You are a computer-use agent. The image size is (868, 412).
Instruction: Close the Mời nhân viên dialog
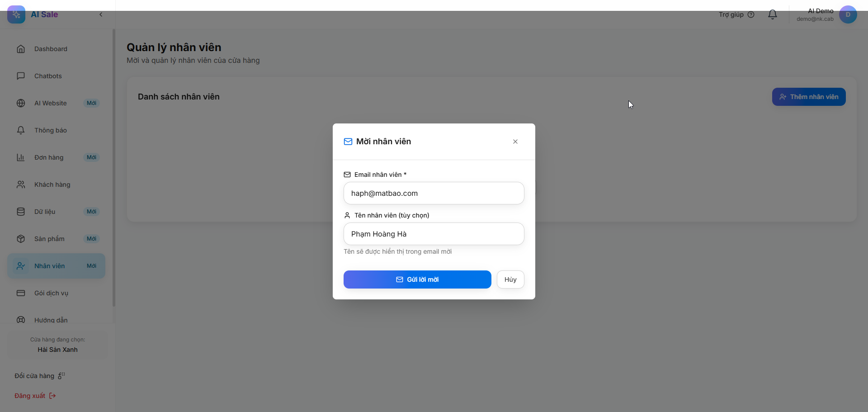click(x=515, y=142)
